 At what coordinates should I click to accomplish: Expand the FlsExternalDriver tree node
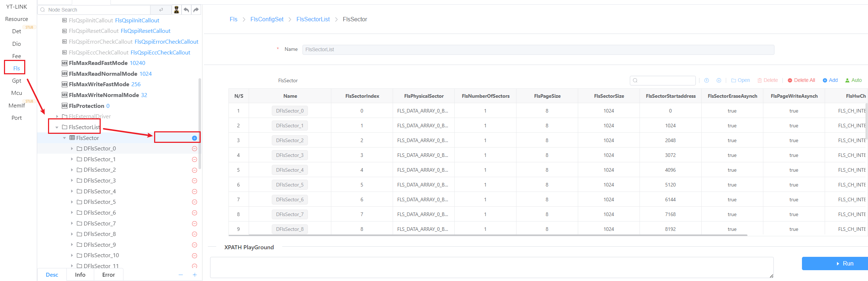pyautogui.click(x=57, y=117)
